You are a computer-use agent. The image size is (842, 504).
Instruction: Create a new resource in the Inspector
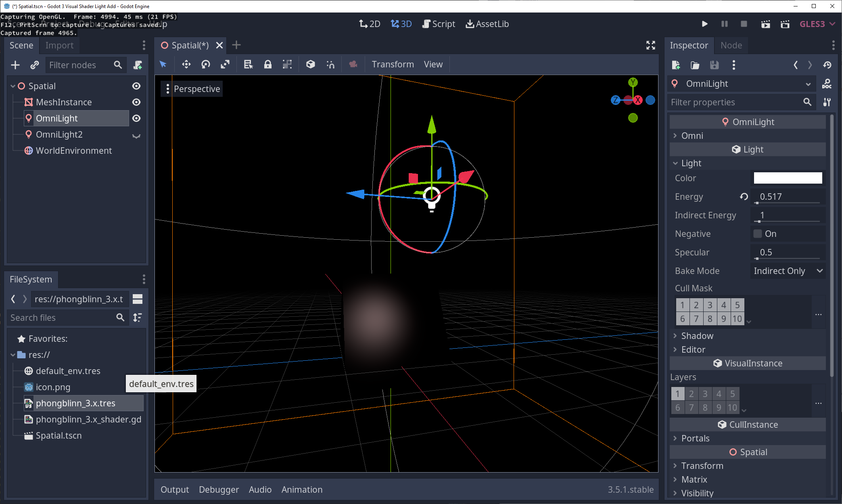[676, 65]
